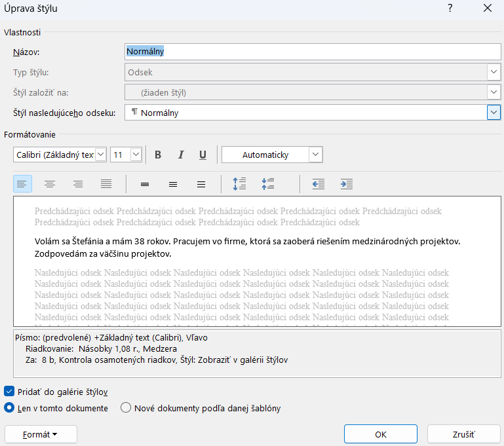This screenshot has height=446, width=504.
Task: Open the Formát menu button
Action: coord(41,434)
